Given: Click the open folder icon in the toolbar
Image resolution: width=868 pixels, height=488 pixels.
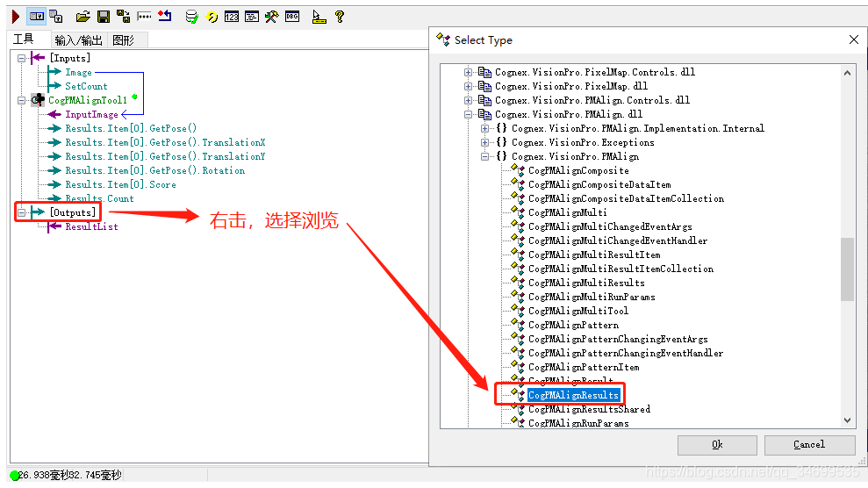Looking at the screenshot, I should [x=83, y=17].
